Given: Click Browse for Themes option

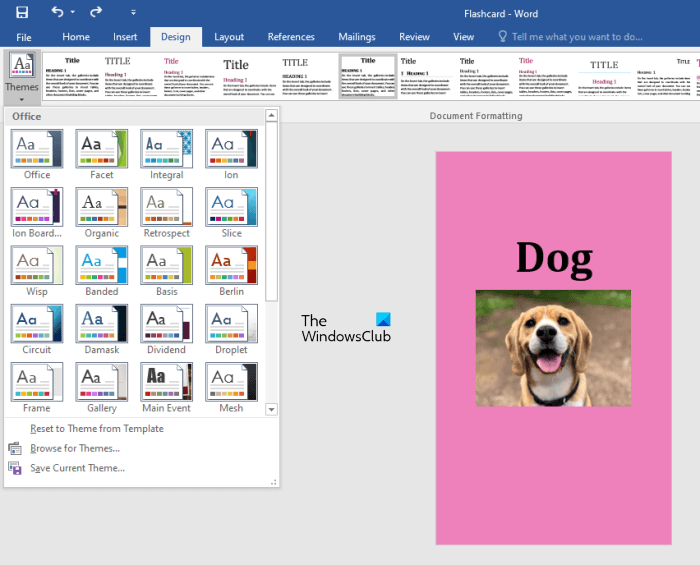Looking at the screenshot, I should tap(75, 448).
